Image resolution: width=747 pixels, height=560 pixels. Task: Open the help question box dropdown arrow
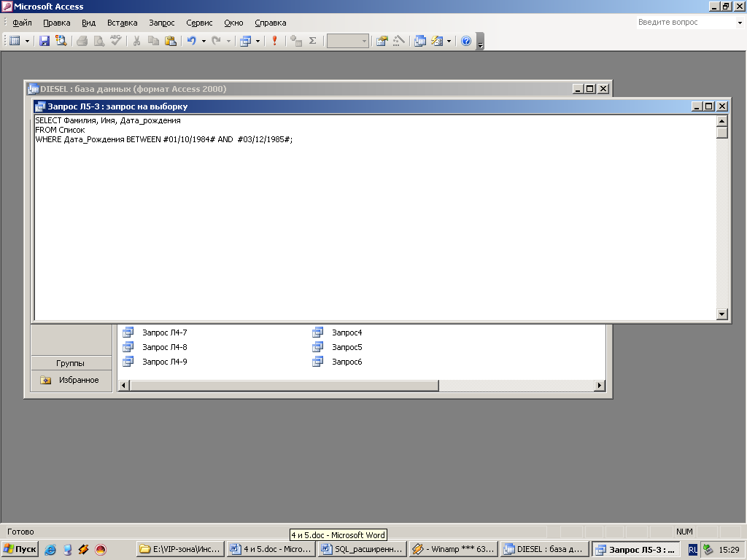[740, 23]
